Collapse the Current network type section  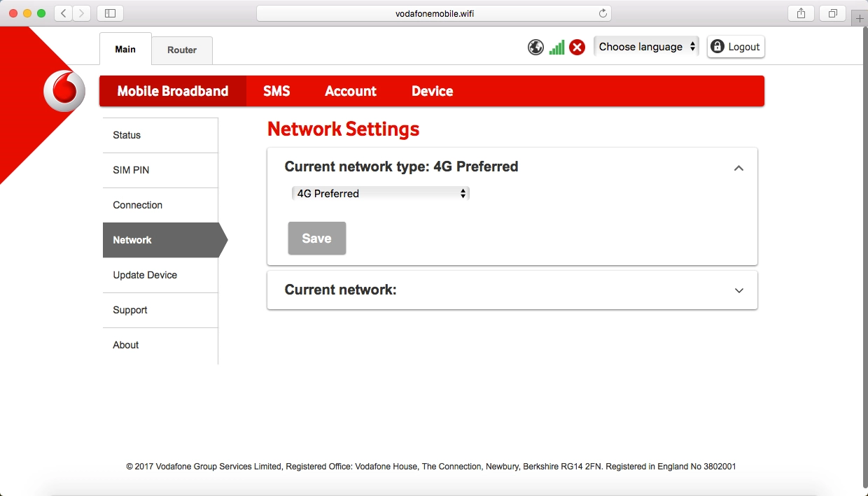click(x=738, y=168)
